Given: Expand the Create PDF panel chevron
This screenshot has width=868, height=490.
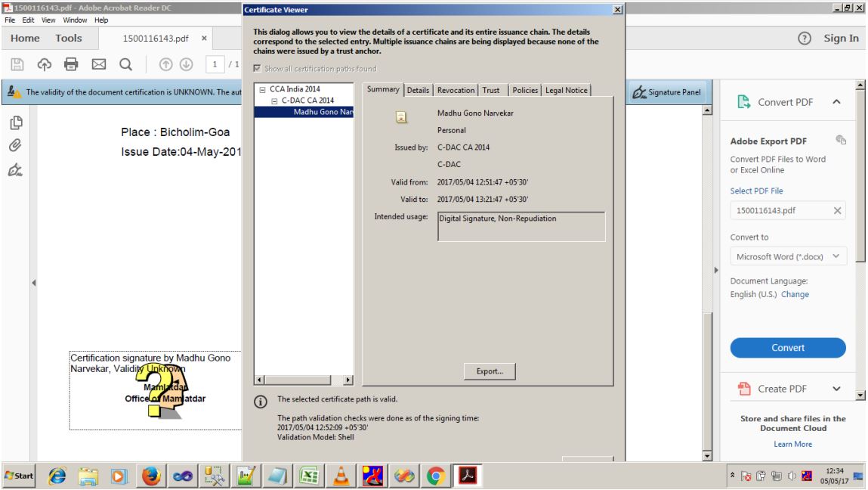Looking at the screenshot, I should 836,389.
